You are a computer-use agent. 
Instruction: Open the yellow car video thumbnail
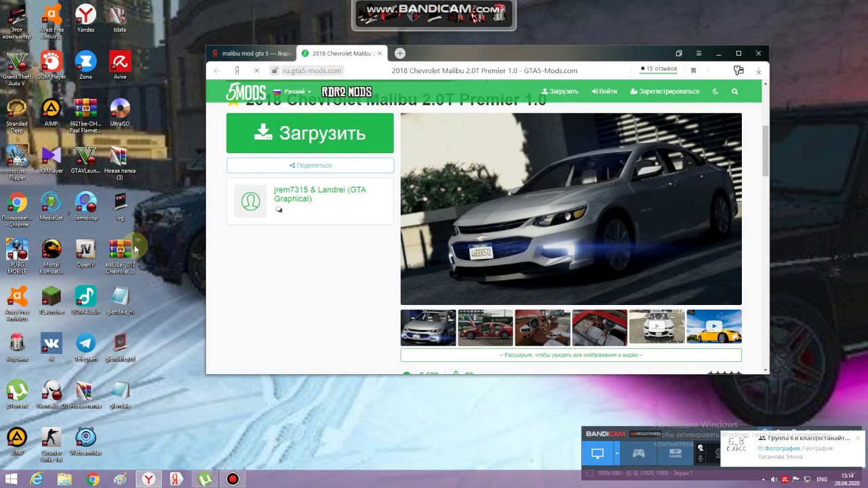pos(714,327)
